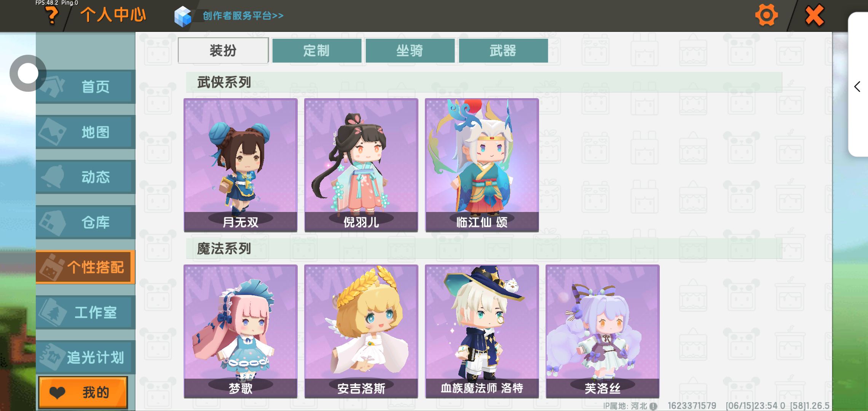This screenshot has width=868, height=411.
Task: Open the orange settings gear
Action: click(766, 15)
